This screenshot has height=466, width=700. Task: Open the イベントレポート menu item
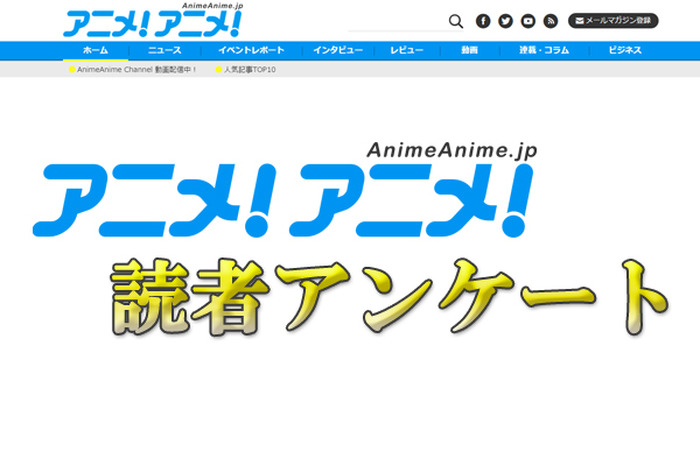tap(251, 50)
